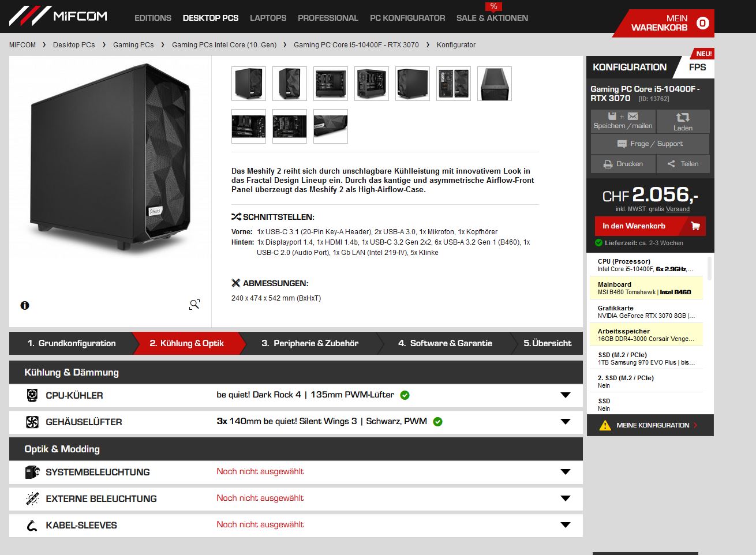Click Gaming PCs Intel Core (10. Gen) breadcrumb
The height and width of the screenshot is (555, 756).
(224, 44)
